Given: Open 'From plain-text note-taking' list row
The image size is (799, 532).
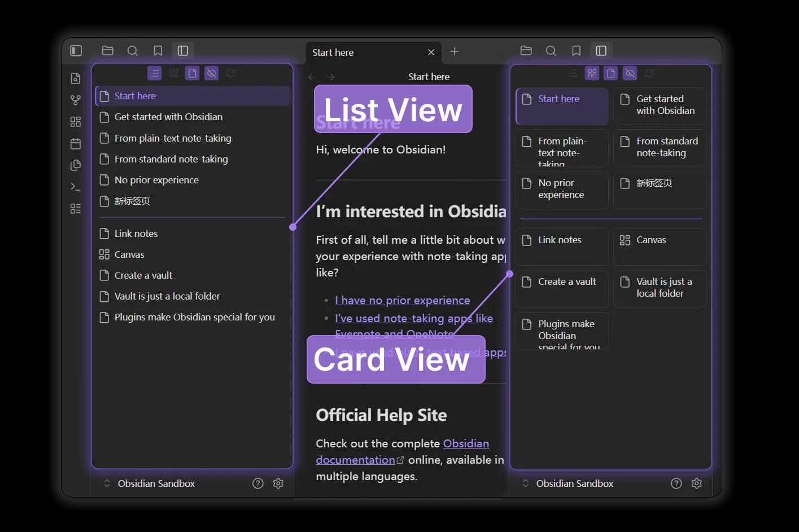Looking at the screenshot, I should point(193,138).
